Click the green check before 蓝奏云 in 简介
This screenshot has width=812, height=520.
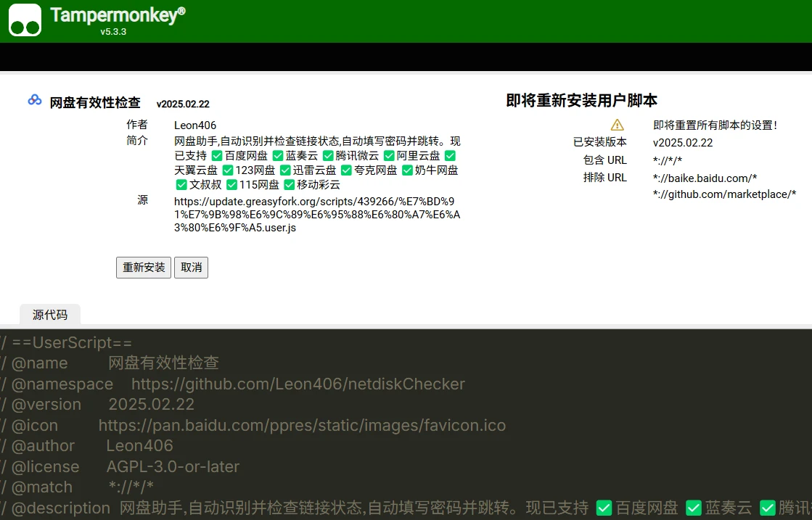tap(277, 156)
